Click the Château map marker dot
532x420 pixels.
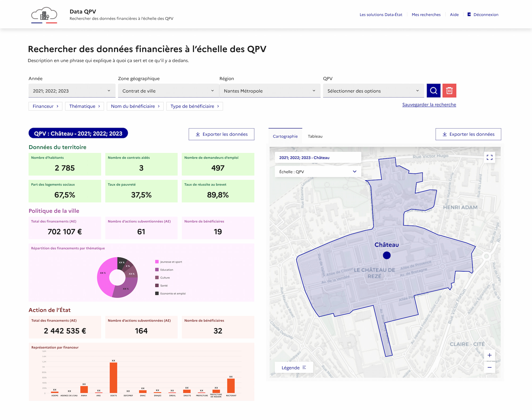[386, 255]
